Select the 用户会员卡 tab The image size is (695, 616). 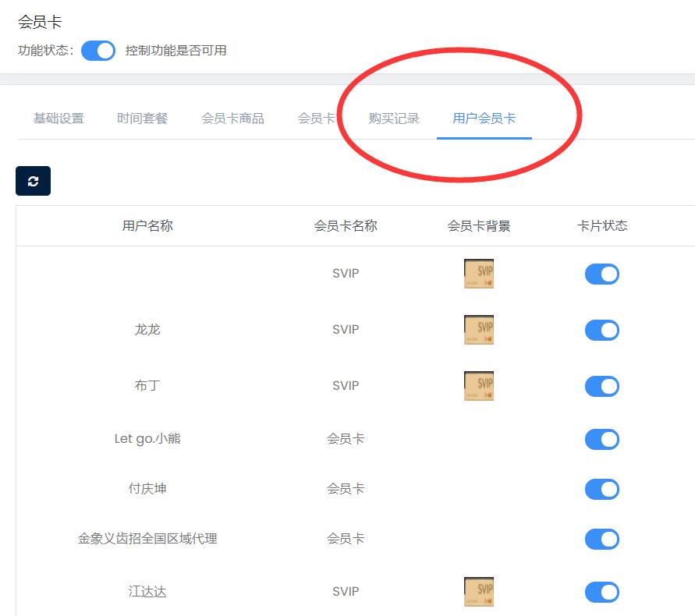point(484,119)
